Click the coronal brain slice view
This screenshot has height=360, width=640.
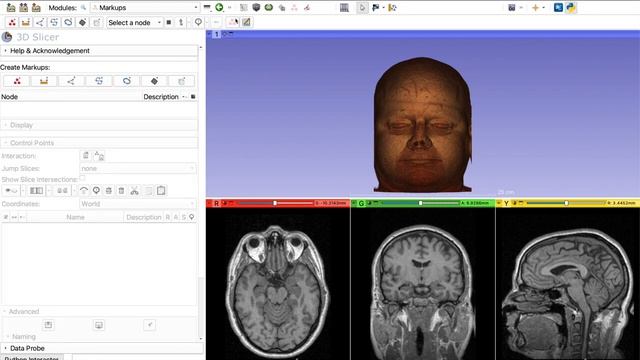click(x=423, y=284)
